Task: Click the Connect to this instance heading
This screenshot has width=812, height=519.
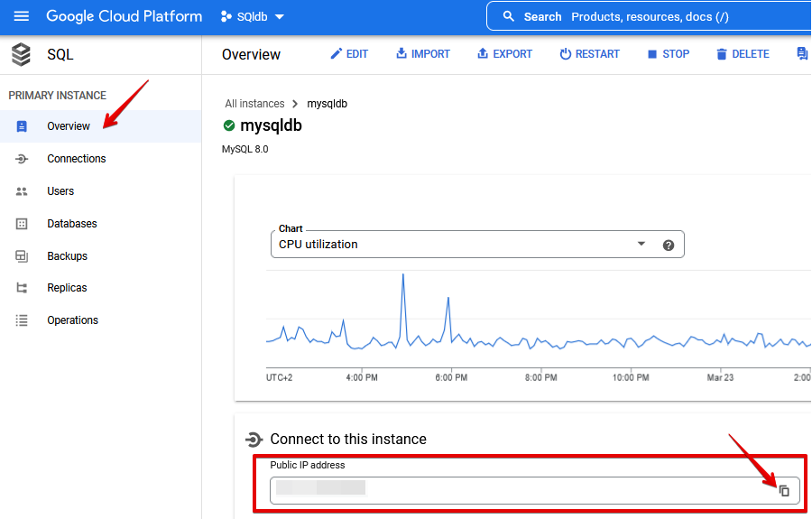Action: 348,440
